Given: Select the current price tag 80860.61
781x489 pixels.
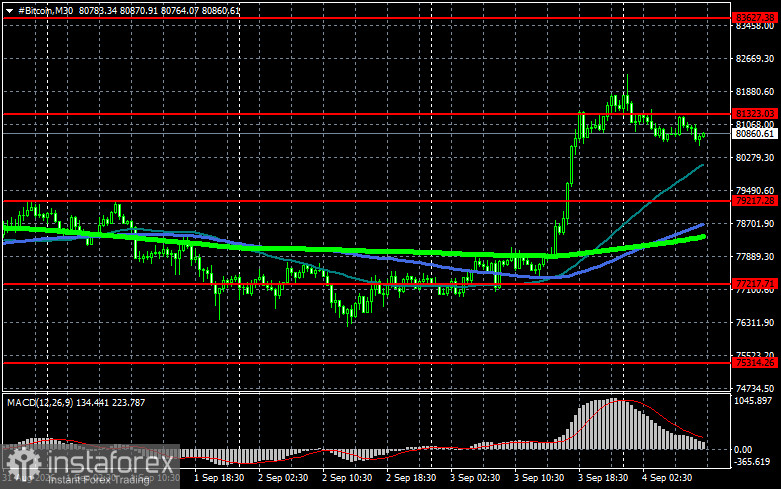Looking at the screenshot, I should [x=755, y=133].
